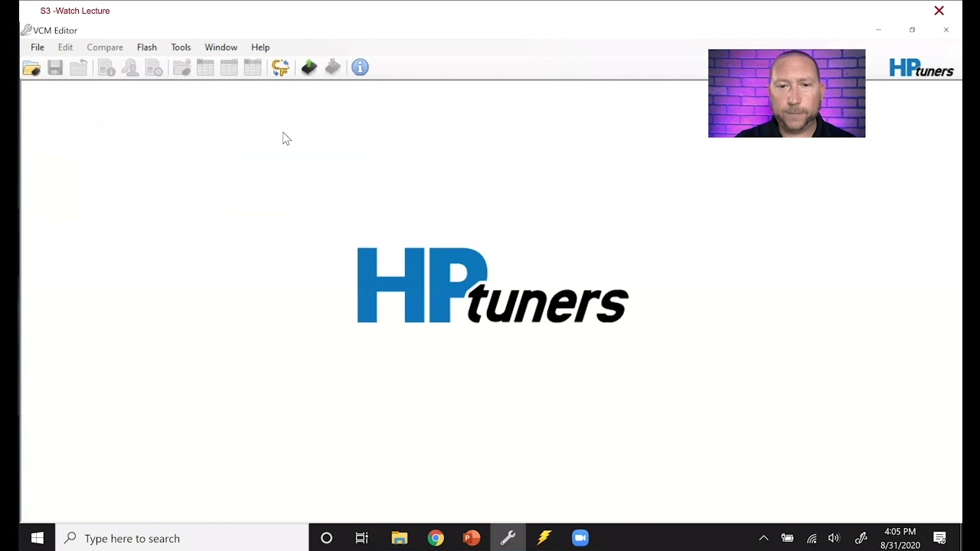Switch to PowerPoint on the taskbar
The width and height of the screenshot is (980, 551).
click(472, 538)
